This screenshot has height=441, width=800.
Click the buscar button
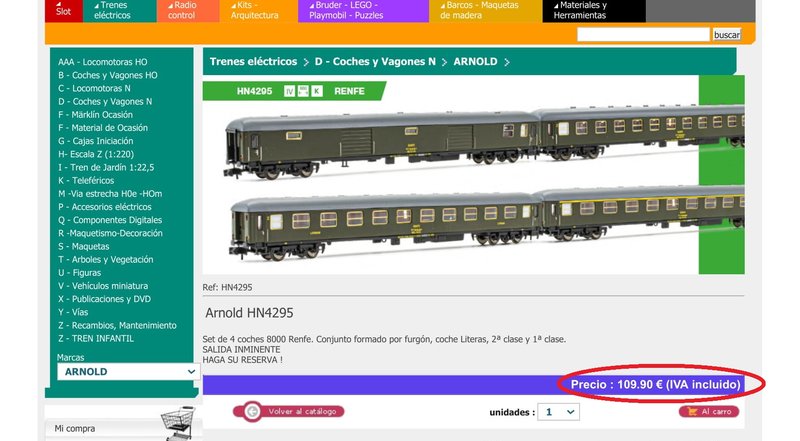pyautogui.click(x=727, y=34)
